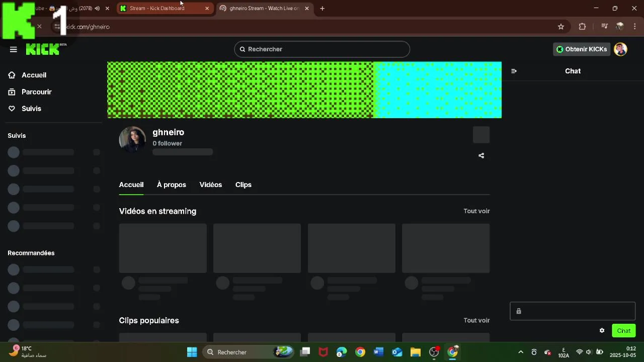Switch to the Vidéos tab
644x362 pixels.
click(210, 185)
